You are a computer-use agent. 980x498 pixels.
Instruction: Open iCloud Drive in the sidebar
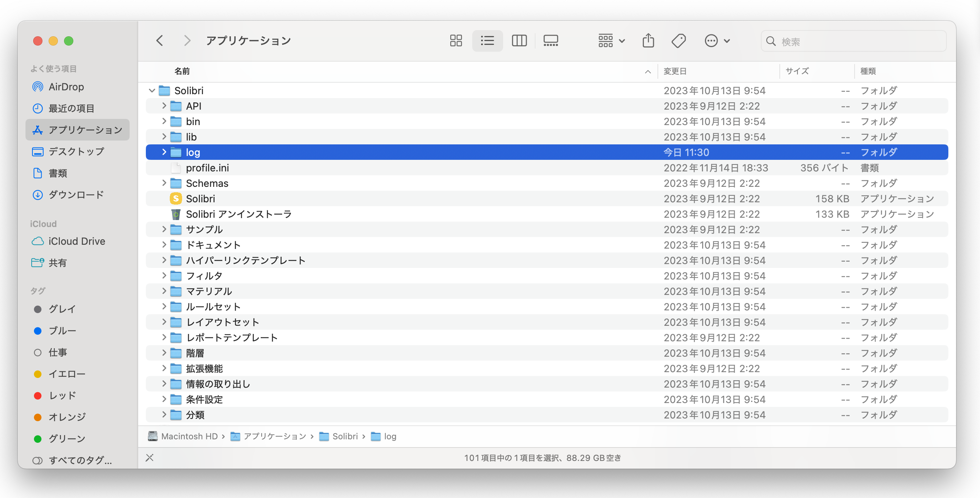[x=77, y=241]
